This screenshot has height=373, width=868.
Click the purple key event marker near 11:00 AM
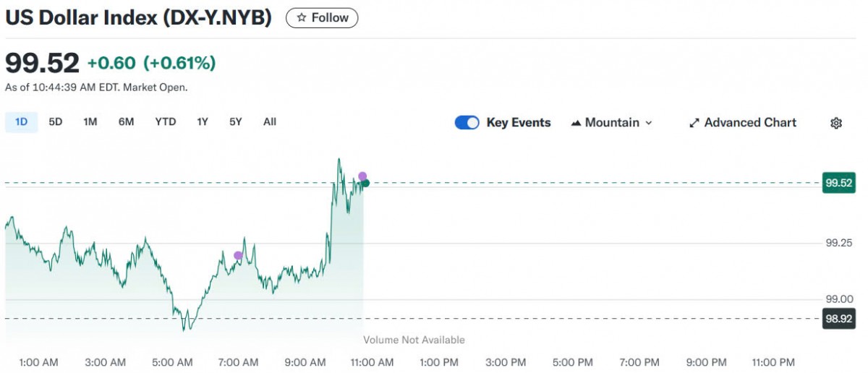pos(362,176)
